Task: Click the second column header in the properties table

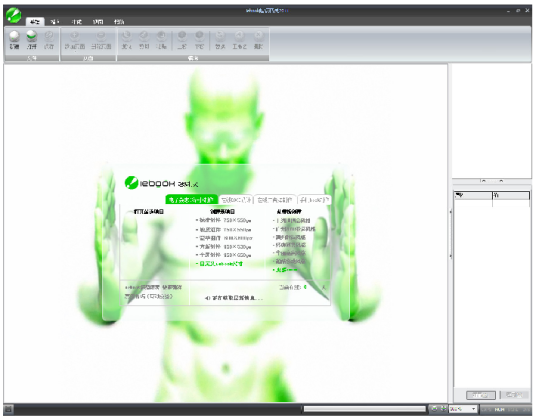Action: point(511,195)
